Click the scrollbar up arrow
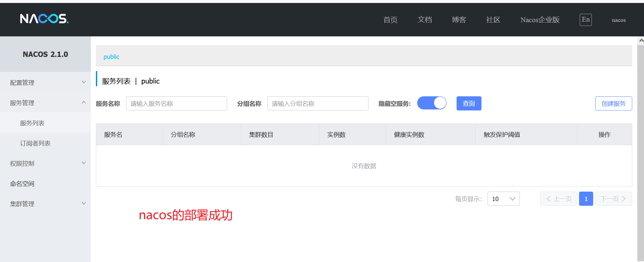This screenshot has width=644, height=262. [x=641, y=41]
